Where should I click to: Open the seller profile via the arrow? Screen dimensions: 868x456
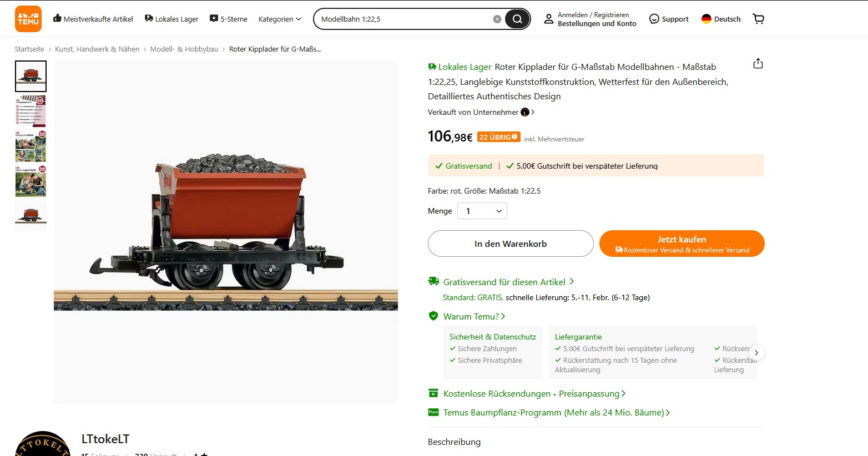click(x=532, y=112)
